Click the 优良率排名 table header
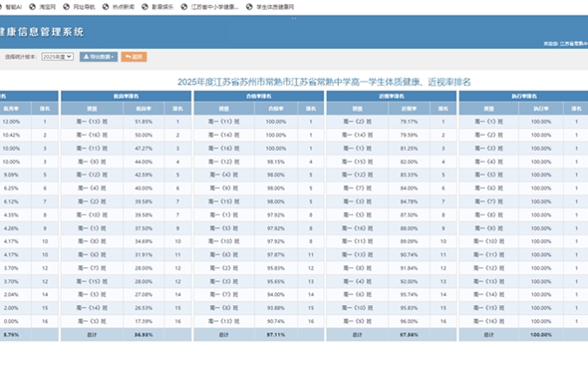Image resolution: width=588 pixels, height=379 pixels. 126,96
